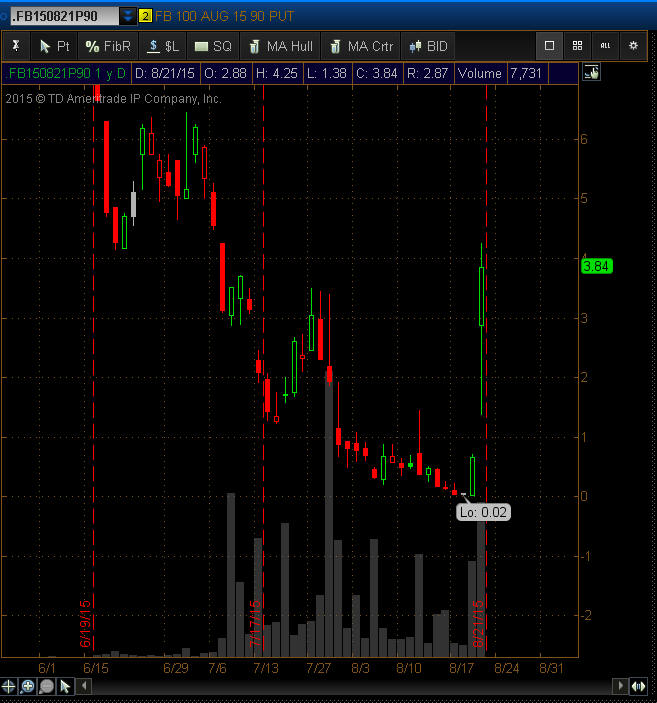Viewport: 657px width, 703px height.
Task: Click the scroll left arrow button
Action: 84,686
